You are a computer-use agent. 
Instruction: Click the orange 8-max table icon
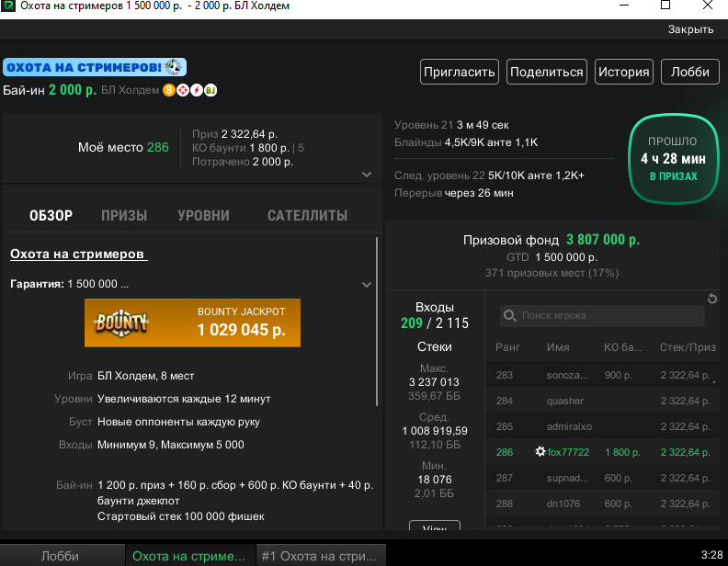pos(168,90)
